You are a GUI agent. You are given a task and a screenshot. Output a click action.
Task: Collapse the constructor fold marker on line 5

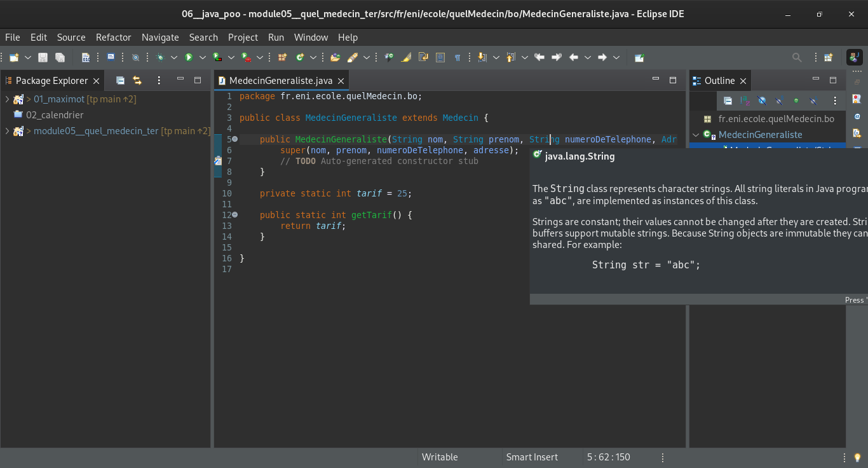tap(234, 139)
